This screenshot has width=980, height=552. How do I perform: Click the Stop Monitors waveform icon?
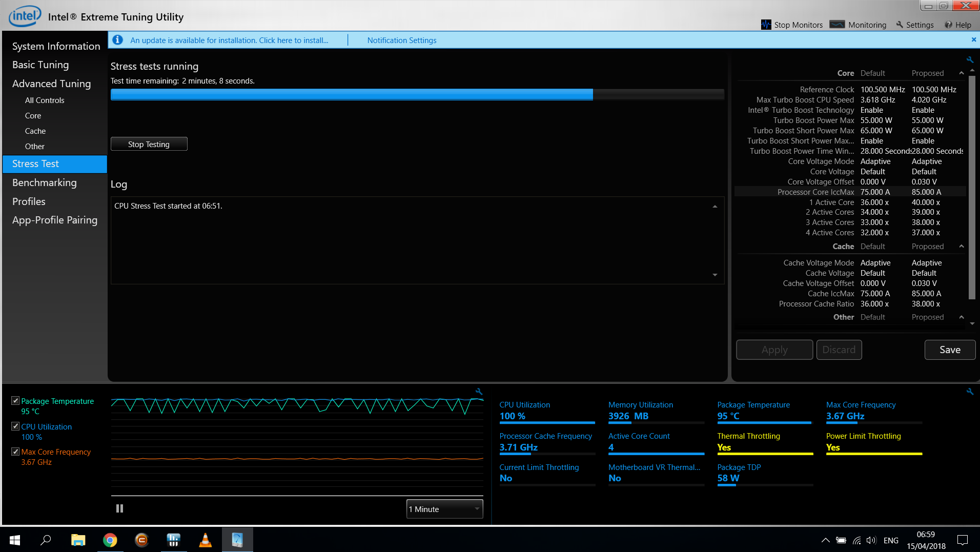(766, 25)
